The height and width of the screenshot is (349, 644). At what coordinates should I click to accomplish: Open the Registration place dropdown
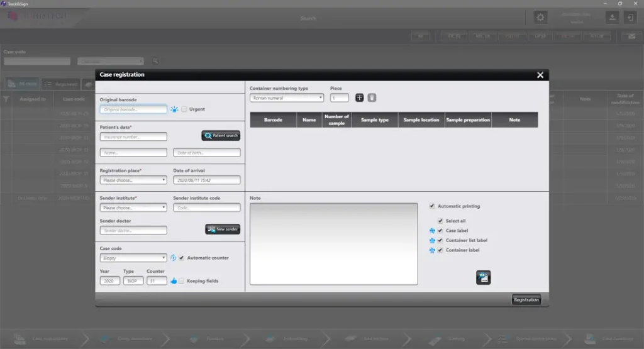tap(133, 180)
